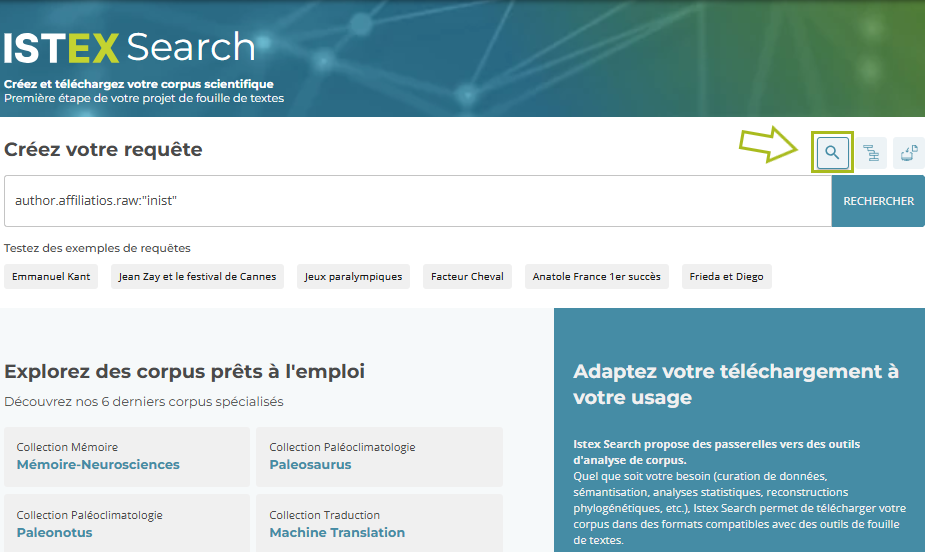Click the Collection Mémoire card label
Viewport: 925px width, 552px height.
(67, 447)
